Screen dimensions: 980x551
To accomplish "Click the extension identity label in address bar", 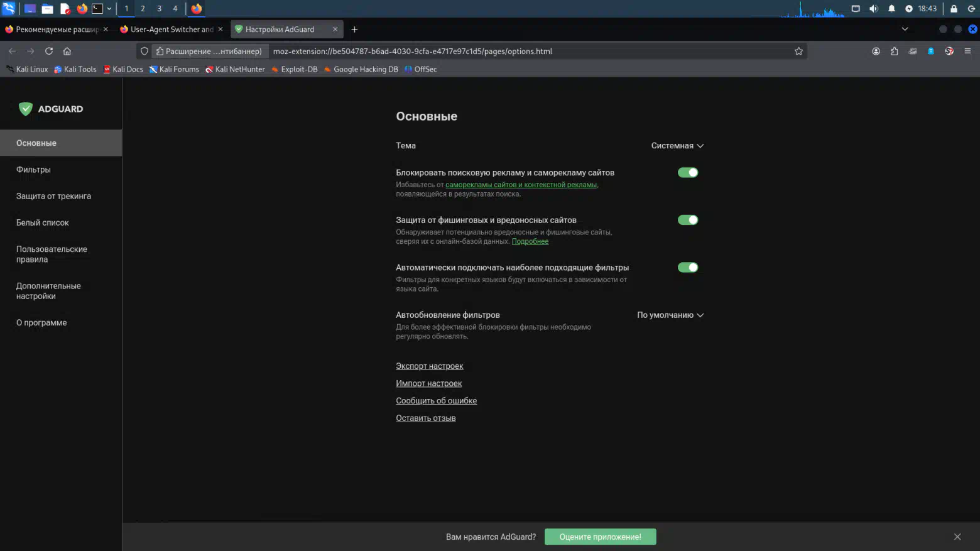I will coord(209,52).
